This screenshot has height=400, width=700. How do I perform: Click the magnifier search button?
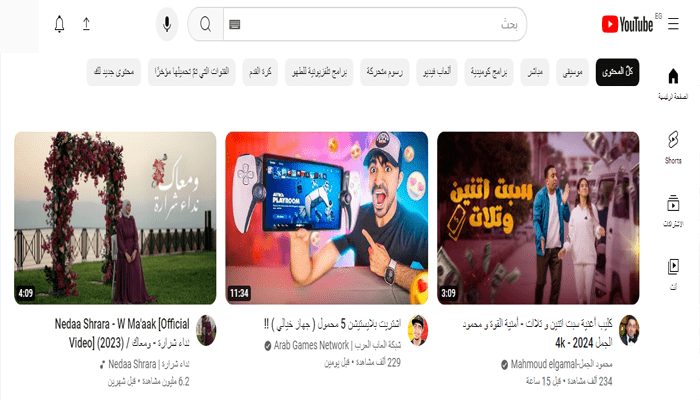(205, 24)
